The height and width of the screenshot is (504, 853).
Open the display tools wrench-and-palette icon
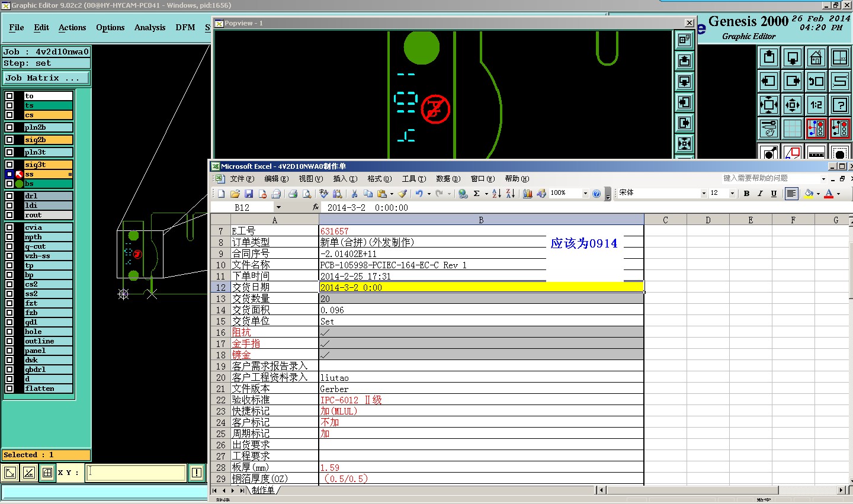[x=769, y=129]
